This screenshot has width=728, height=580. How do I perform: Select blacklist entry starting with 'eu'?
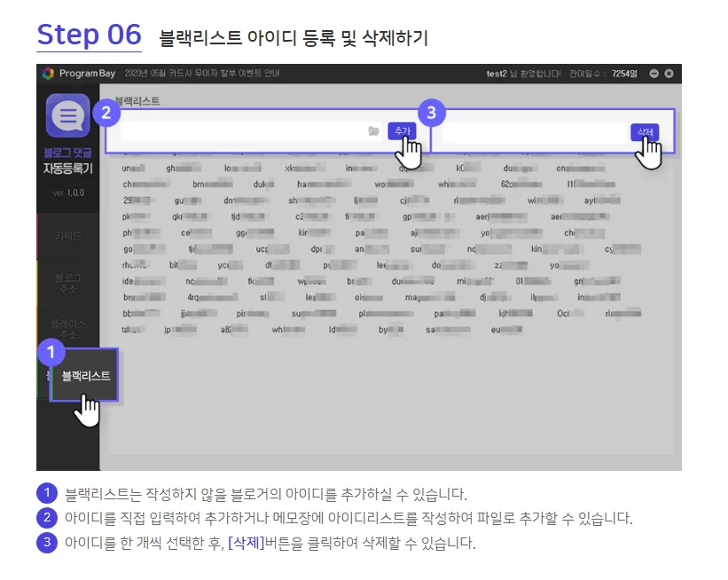[x=507, y=330]
